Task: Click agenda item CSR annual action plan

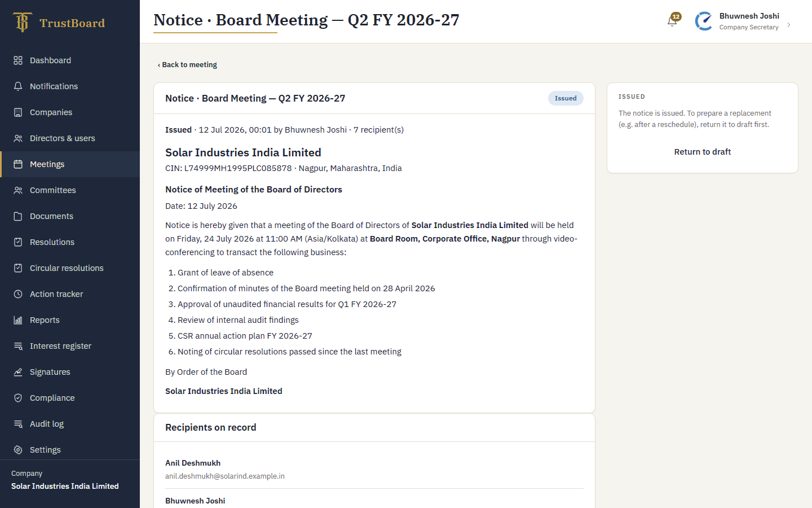Action: [x=245, y=336]
